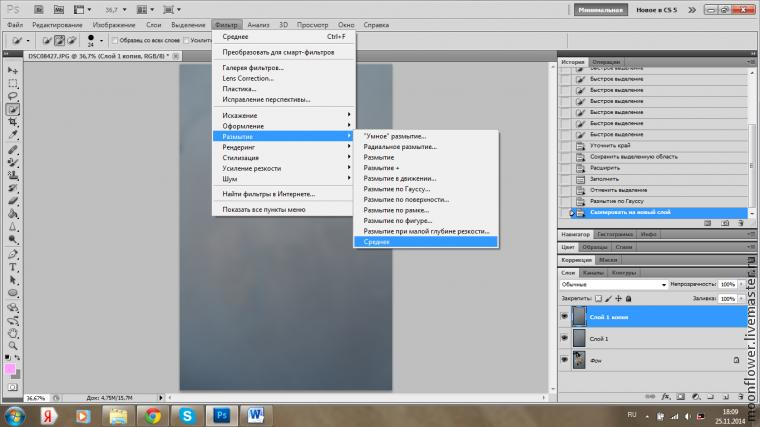The height and width of the screenshot is (427, 760).
Task: Open 'Галерея фильтров...' menu entry
Action: pos(253,68)
